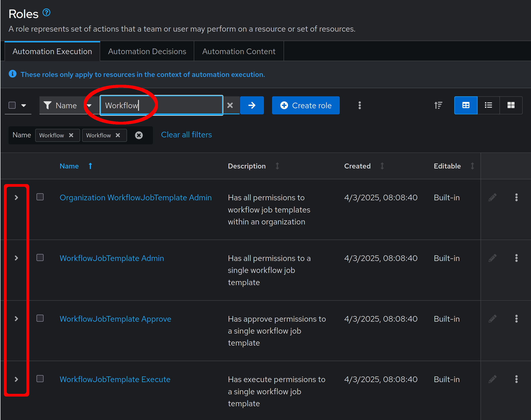Click the Roles help question mark icon
This screenshot has height=420, width=531.
[x=46, y=13]
